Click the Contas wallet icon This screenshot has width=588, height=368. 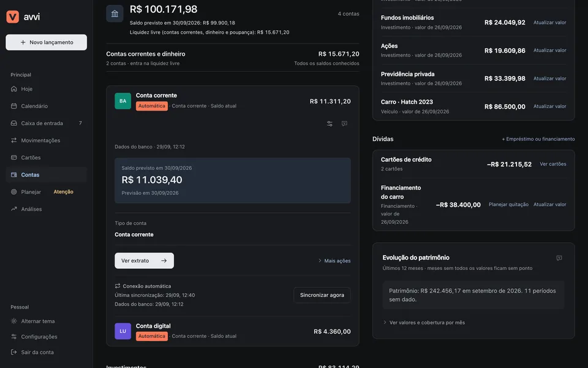click(x=14, y=175)
